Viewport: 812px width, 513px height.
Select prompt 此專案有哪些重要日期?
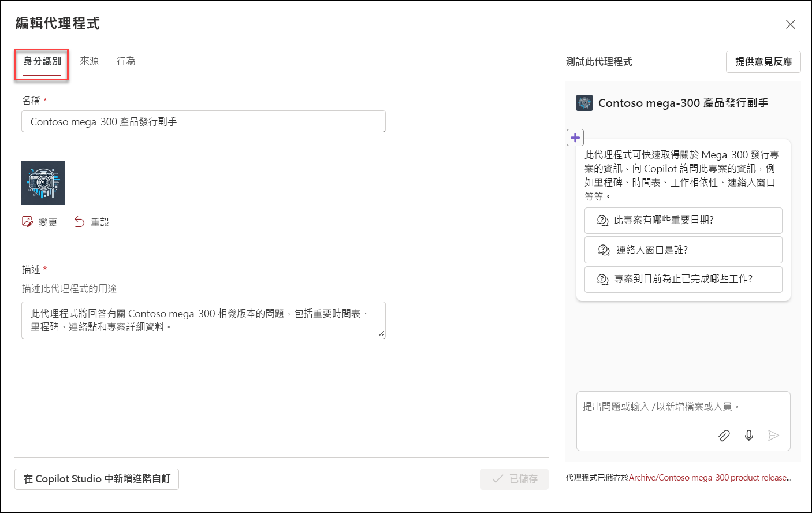pyautogui.click(x=683, y=221)
